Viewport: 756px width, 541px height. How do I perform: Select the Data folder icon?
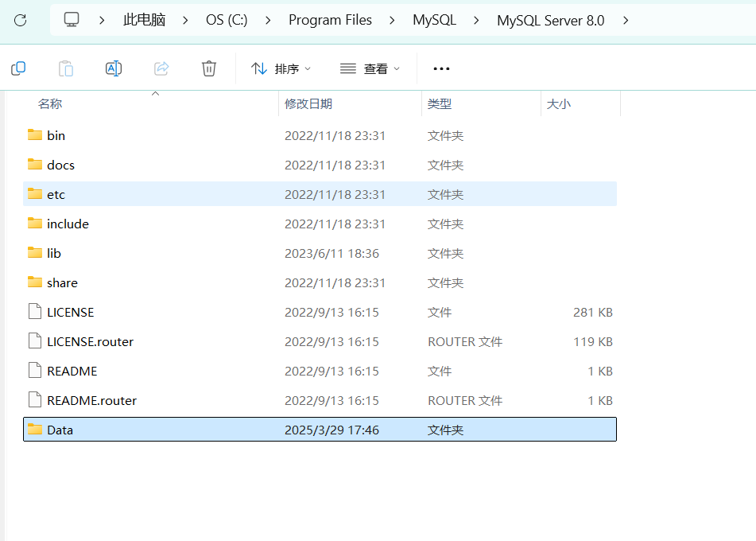[35, 429]
